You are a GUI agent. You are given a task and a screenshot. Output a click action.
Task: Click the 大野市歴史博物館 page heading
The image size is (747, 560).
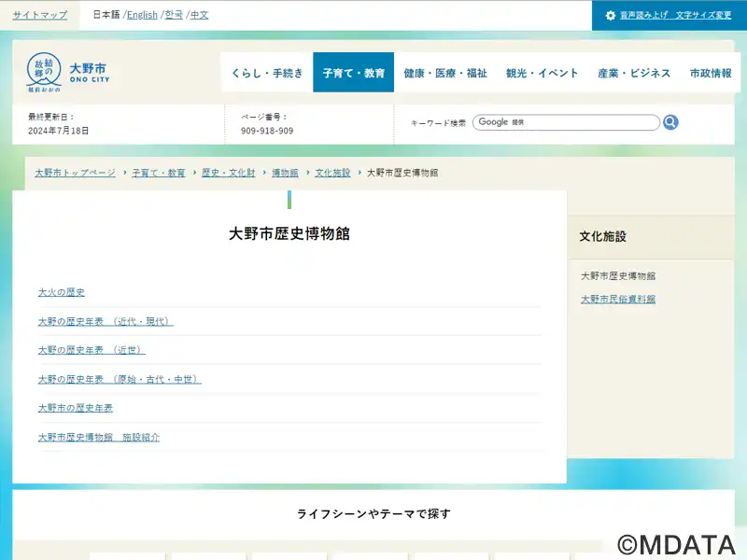289,234
